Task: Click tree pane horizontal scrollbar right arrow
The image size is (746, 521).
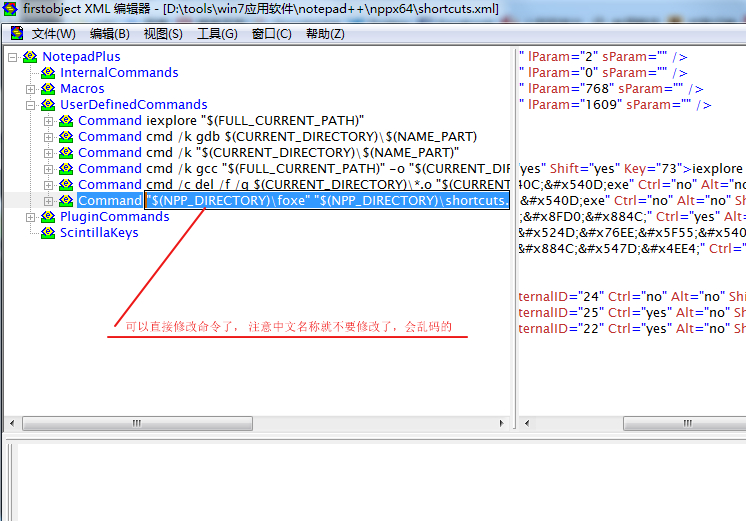Action: coord(501,423)
